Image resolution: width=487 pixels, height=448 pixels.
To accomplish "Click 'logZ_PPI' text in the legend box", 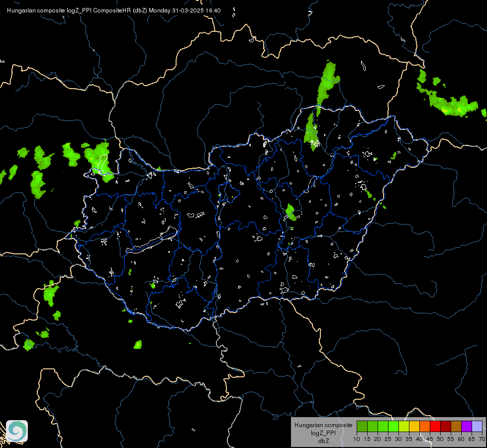I will tap(323, 433).
